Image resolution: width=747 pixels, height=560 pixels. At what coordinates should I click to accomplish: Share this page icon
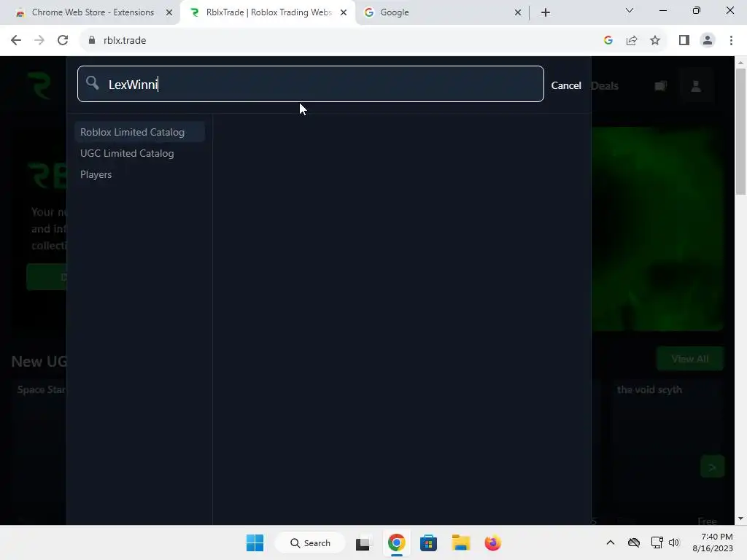click(632, 40)
